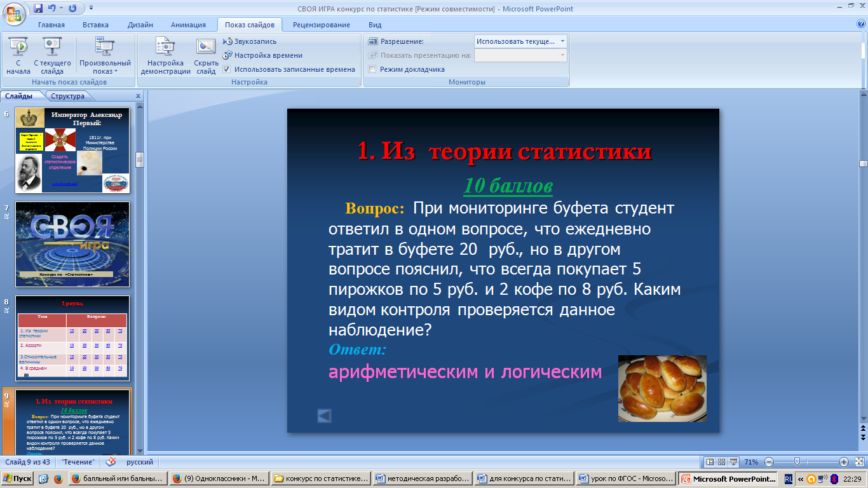Switch to методическая разработка Word taskbar item
The width and height of the screenshot is (868, 488).
pyautogui.click(x=422, y=478)
